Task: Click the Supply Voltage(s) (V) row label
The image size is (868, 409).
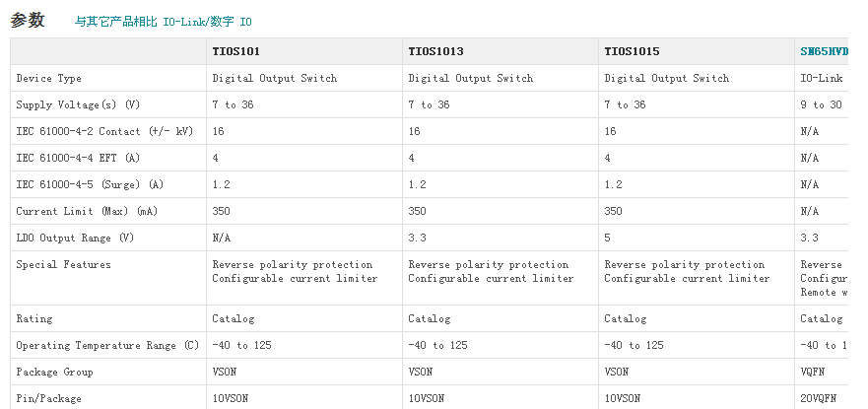Action: pos(78,104)
